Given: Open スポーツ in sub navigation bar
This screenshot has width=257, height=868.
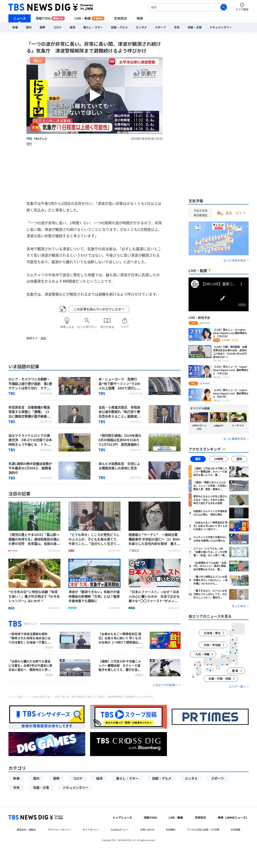Looking at the screenshot, I should (160, 27).
